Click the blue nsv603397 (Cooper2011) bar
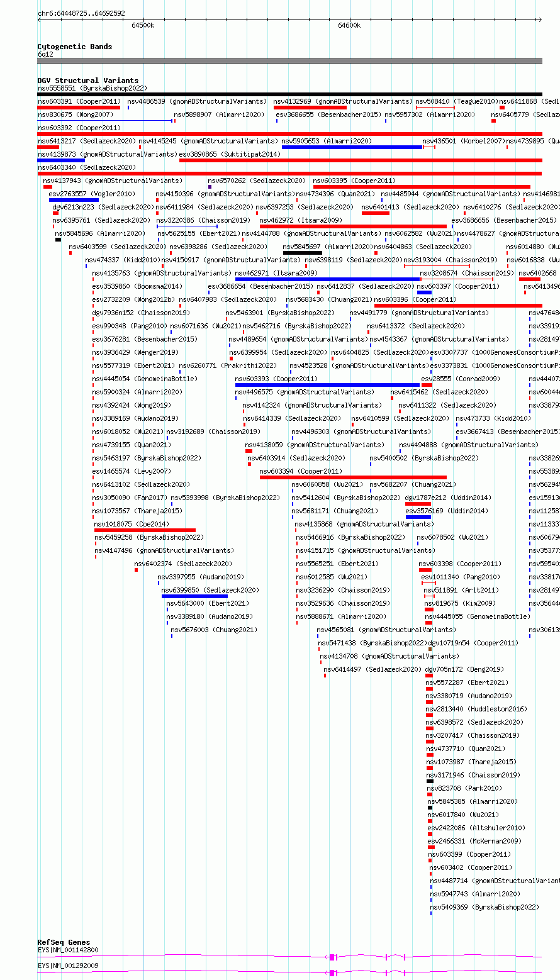The image size is (560, 980). (x=424, y=292)
